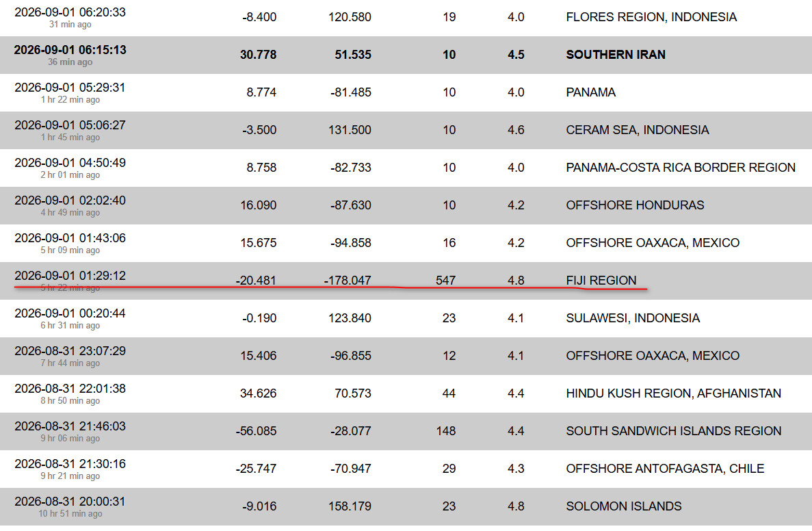This screenshot has width=812, height=531.
Task: Click timestamp 2026-09-01 01:43:06 for Oaxaca
Action: pyautogui.click(x=70, y=237)
